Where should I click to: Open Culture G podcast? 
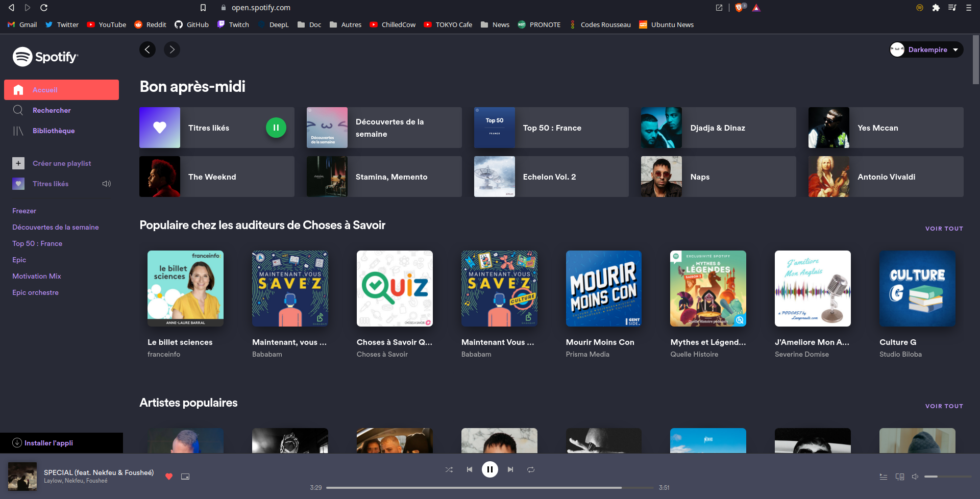pos(917,306)
